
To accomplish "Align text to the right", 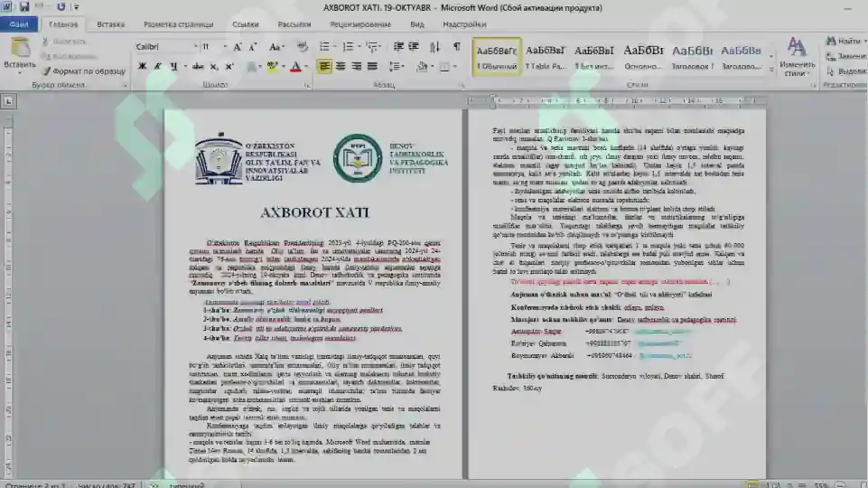I will tap(357, 67).
